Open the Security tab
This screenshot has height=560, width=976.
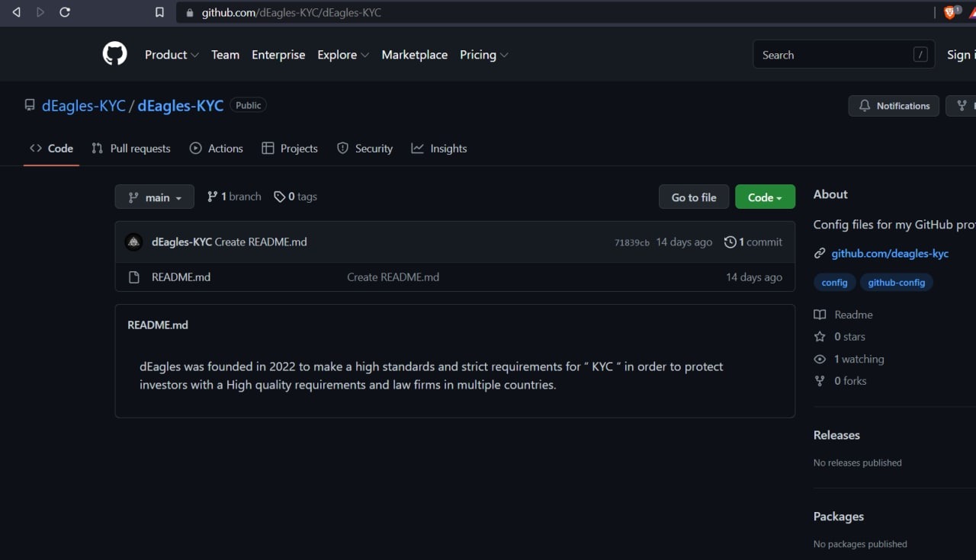click(x=364, y=149)
